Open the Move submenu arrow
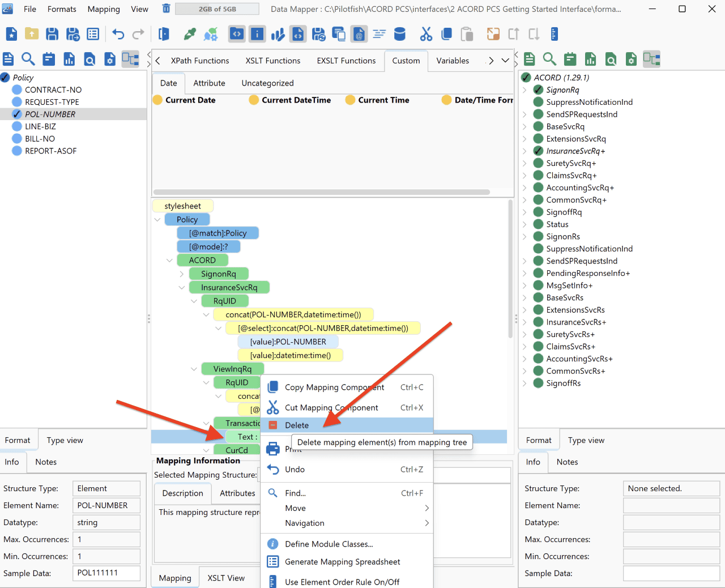 tap(427, 508)
